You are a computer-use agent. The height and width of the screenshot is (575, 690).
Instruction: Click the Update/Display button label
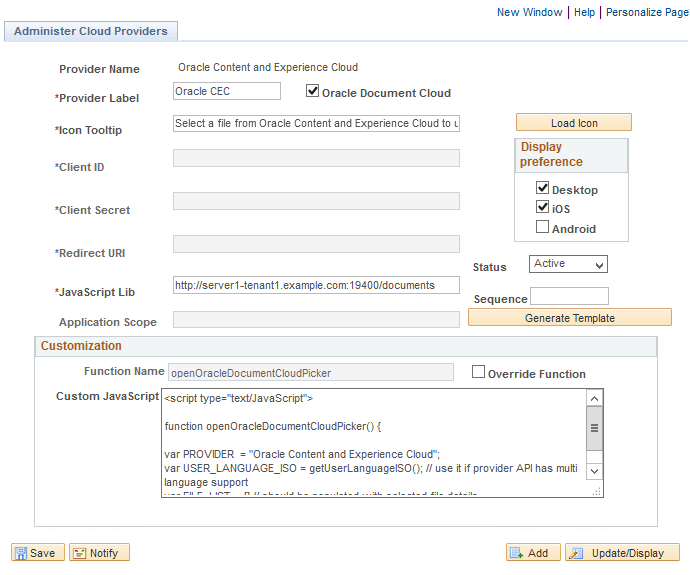pyautogui.click(x=628, y=553)
